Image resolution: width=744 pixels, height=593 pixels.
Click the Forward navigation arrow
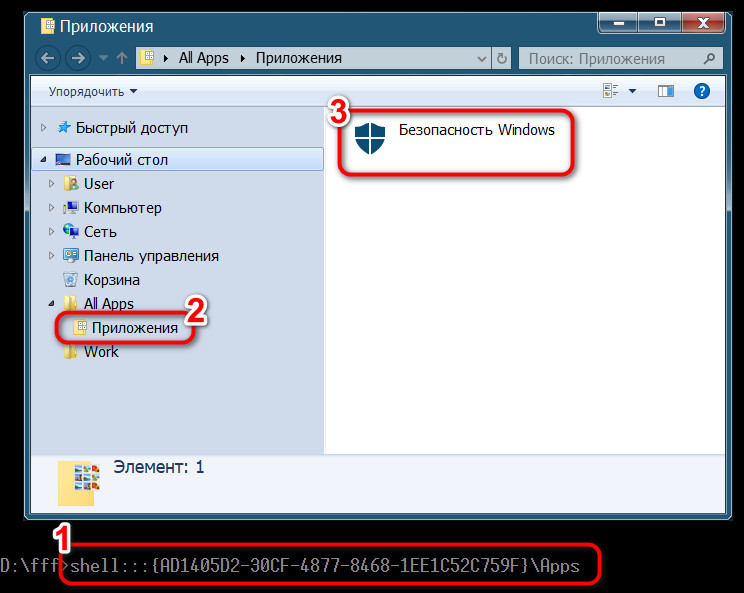[76, 58]
